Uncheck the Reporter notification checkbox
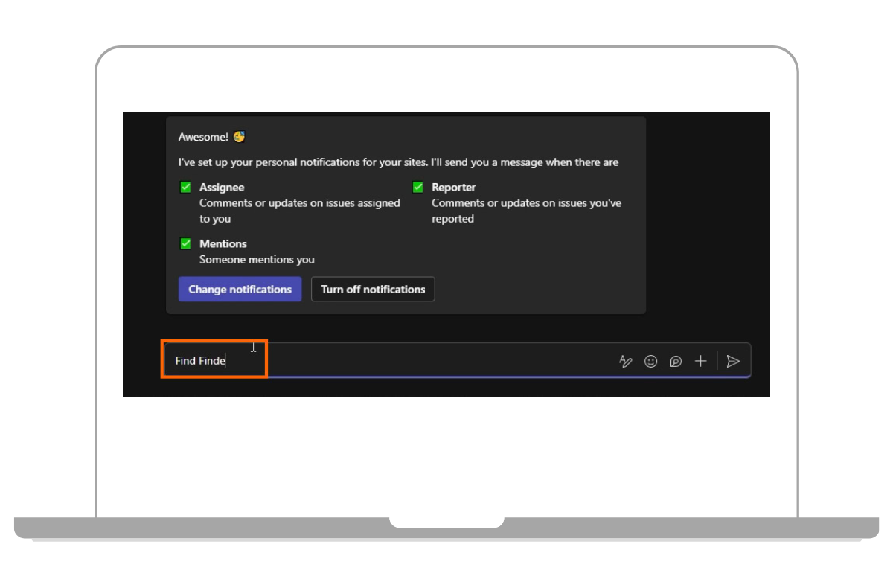Viewport: 893px width, 588px height. 418,188
